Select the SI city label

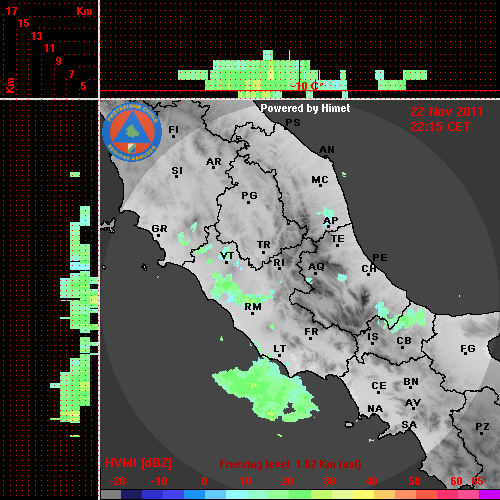pyautogui.click(x=177, y=171)
